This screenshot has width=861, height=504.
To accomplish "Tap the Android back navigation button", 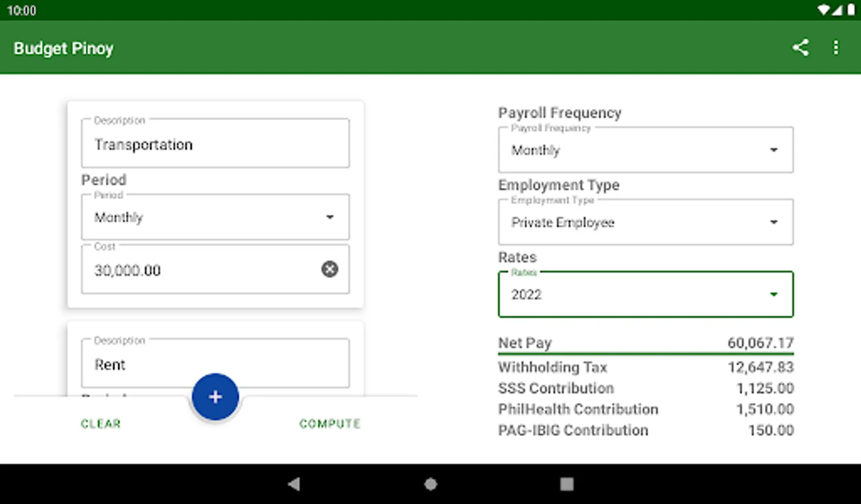I will tap(294, 484).
